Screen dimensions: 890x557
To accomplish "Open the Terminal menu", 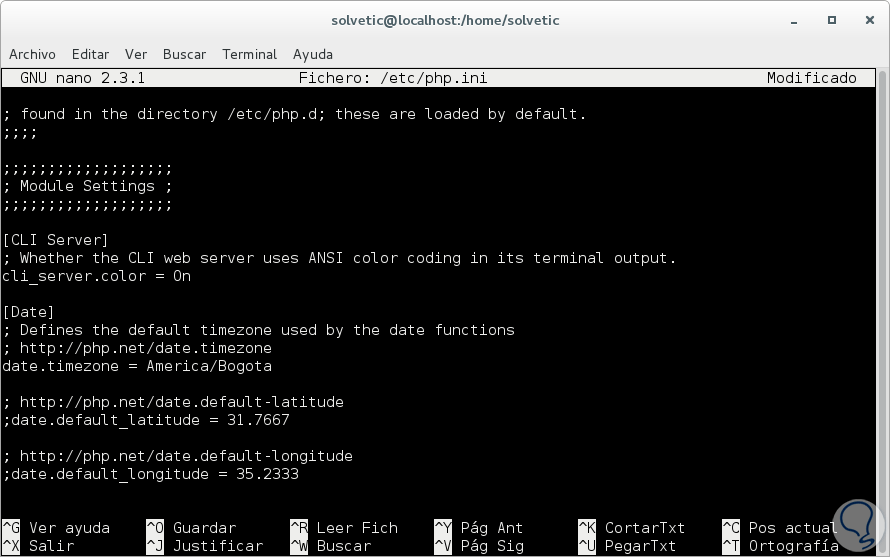I will pyautogui.click(x=249, y=54).
